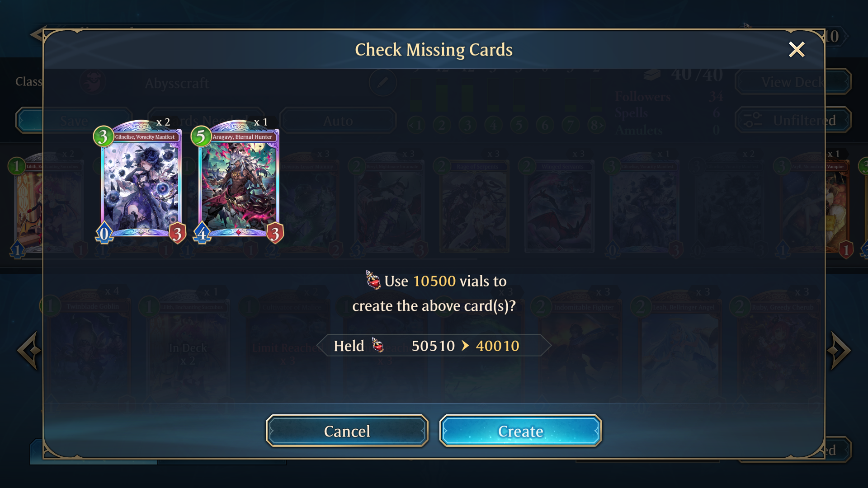Click the vial icon next to Held
Image resolution: width=868 pixels, height=488 pixels.
coord(377,345)
